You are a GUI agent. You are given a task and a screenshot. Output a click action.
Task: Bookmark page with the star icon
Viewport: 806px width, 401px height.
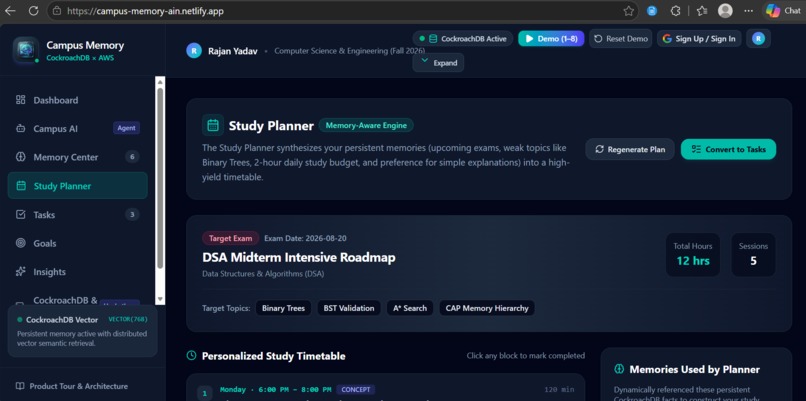[628, 11]
